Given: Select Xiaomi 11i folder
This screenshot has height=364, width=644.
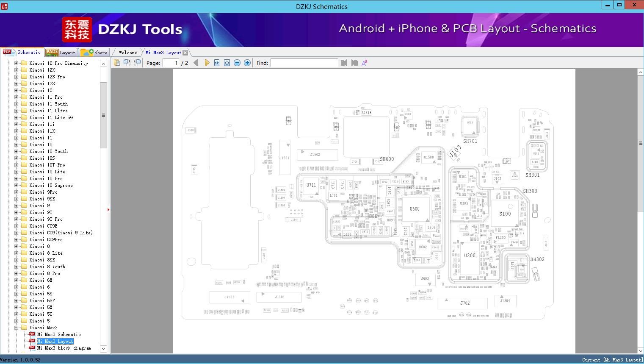Looking at the screenshot, I should 42,124.
